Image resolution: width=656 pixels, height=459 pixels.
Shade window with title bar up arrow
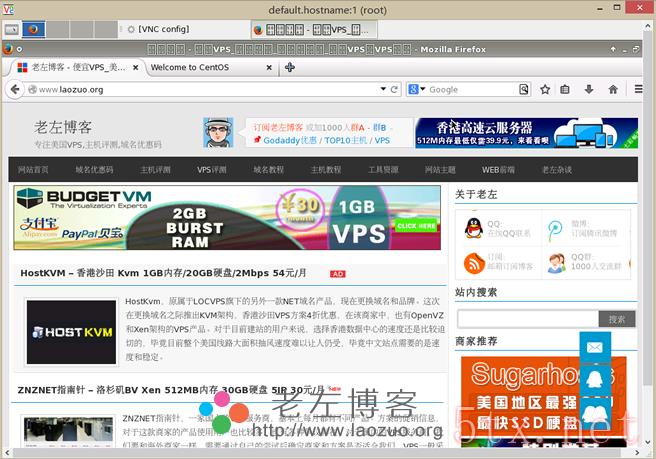pos(613,49)
